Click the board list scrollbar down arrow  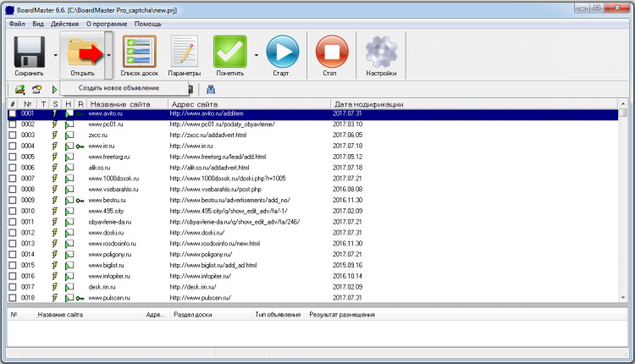click(x=623, y=298)
